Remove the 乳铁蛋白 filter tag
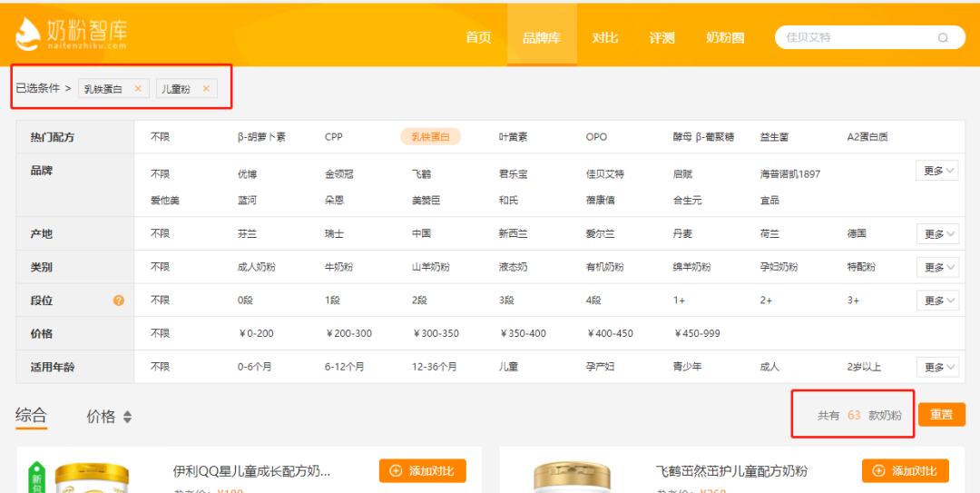The width and height of the screenshot is (980, 493). coord(138,88)
